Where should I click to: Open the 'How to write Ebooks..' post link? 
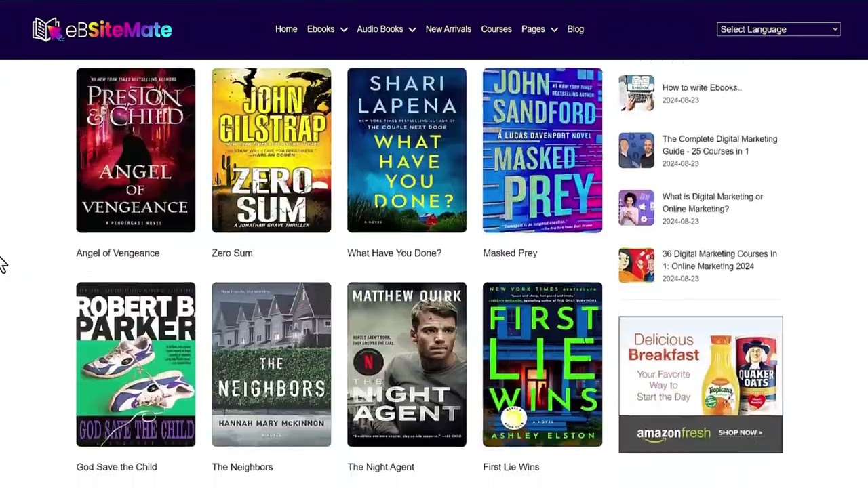pos(702,87)
